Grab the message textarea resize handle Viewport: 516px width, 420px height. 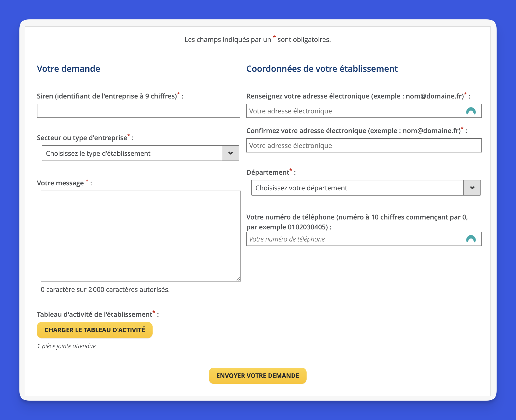(238, 279)
